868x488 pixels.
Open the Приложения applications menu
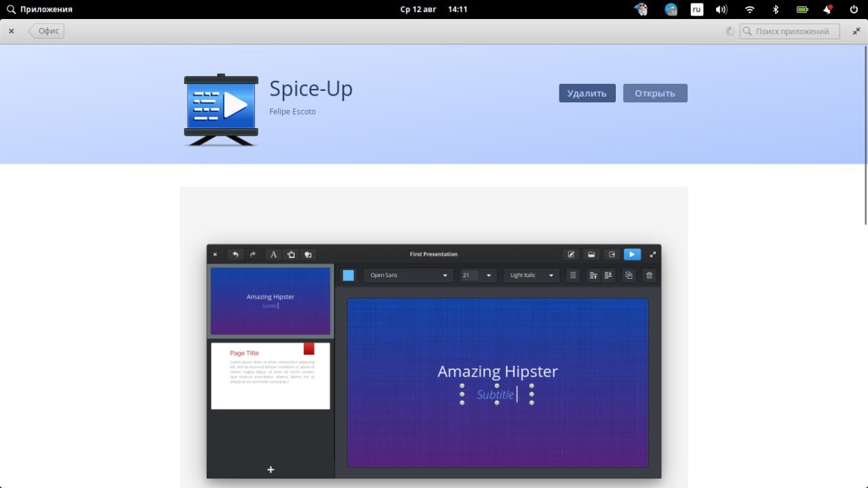coord(39,10)
